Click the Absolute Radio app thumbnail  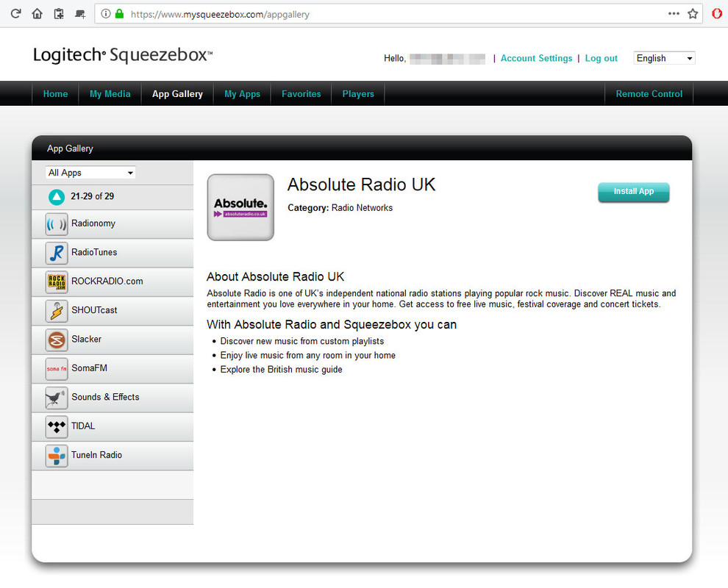[240, 207]
